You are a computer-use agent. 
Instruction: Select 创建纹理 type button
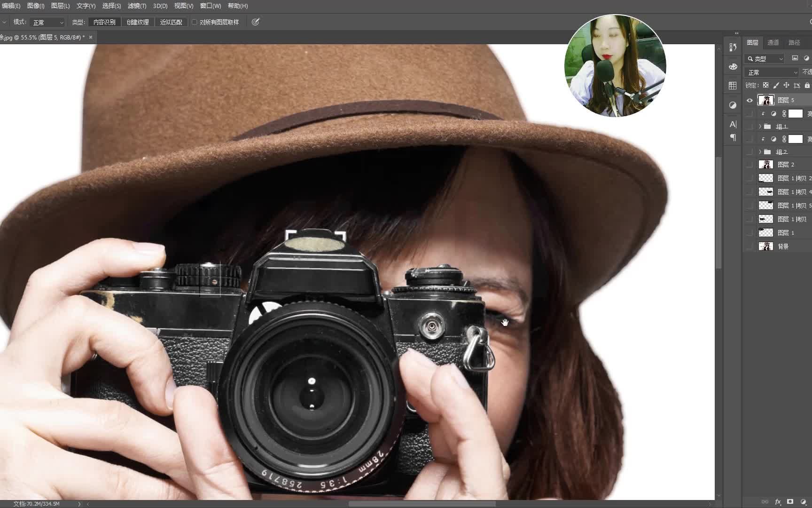(x=138, y=22)
